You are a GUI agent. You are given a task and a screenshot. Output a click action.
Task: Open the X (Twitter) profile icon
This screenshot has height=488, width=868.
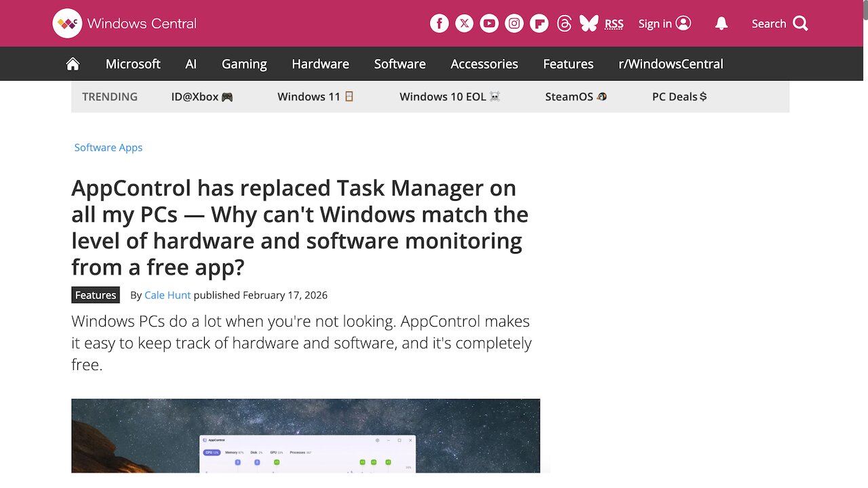(465, 24)
